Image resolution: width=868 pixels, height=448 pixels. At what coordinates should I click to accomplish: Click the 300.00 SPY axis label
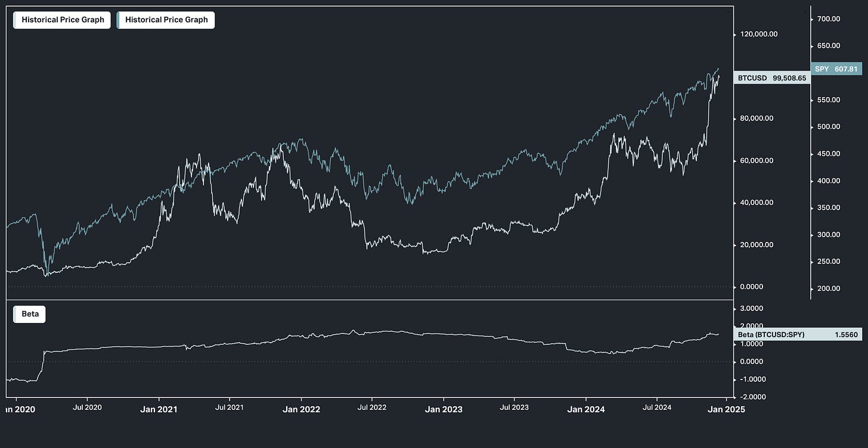click(829, 235)
